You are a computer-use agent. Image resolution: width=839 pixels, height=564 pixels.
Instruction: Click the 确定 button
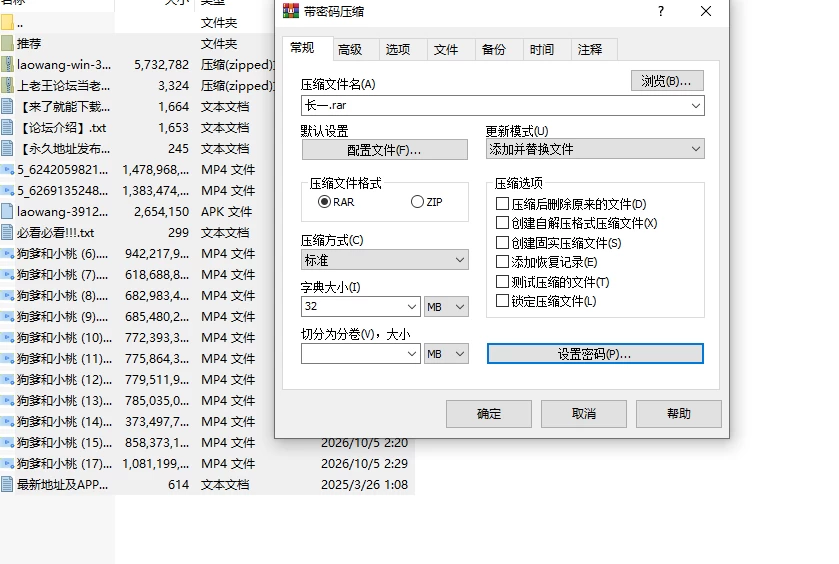pos(489,414)
